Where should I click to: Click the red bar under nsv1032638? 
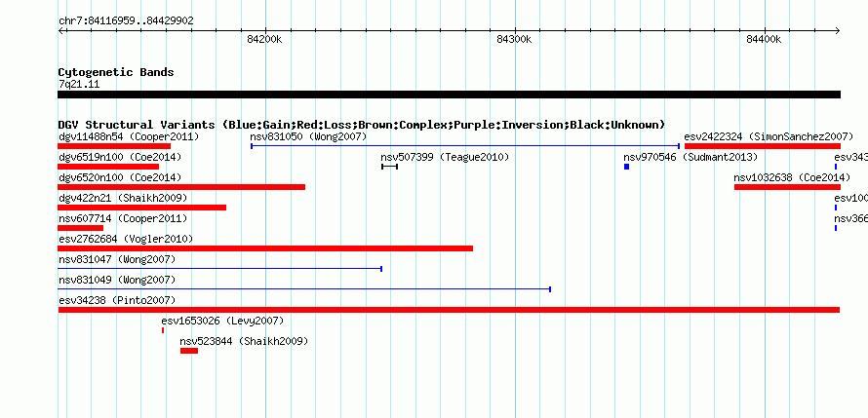point(787,187)
